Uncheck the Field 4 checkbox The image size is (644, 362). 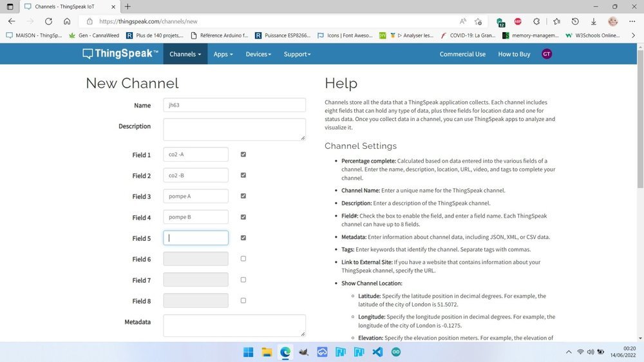pyautogui.click(x=243, y=217)
